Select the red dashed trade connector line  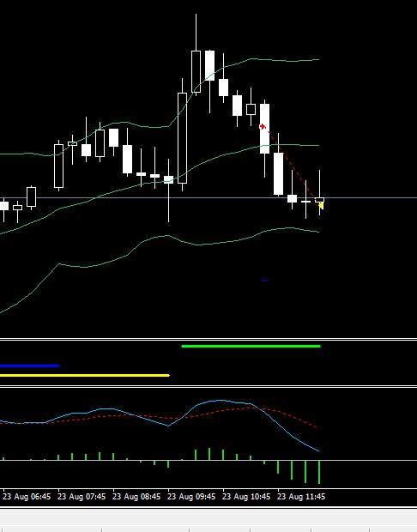(292, 166)
